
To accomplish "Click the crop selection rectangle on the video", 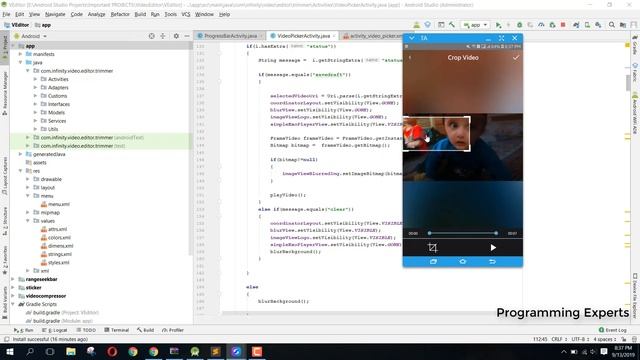I will pos(436,134).
